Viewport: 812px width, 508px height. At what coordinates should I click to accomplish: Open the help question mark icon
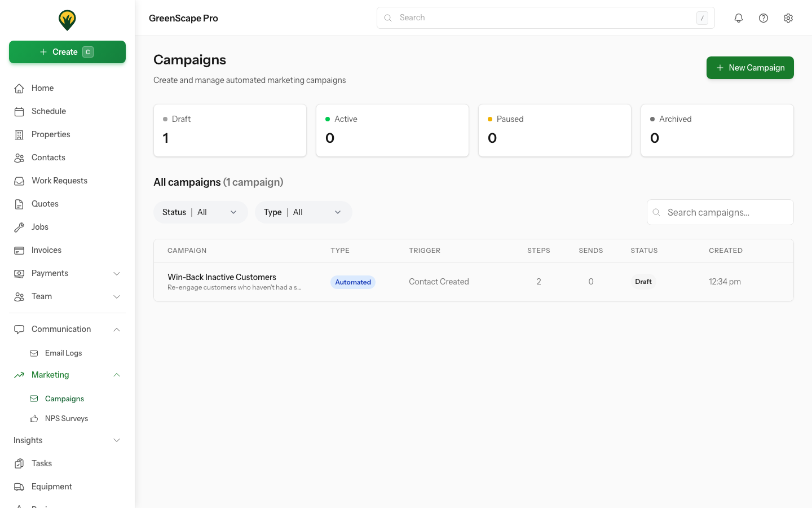pos(764,17)
